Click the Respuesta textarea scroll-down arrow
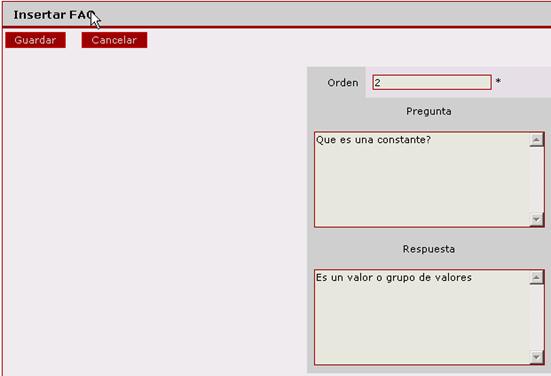Screen dimensions: 551x376 tap(536, 357)
